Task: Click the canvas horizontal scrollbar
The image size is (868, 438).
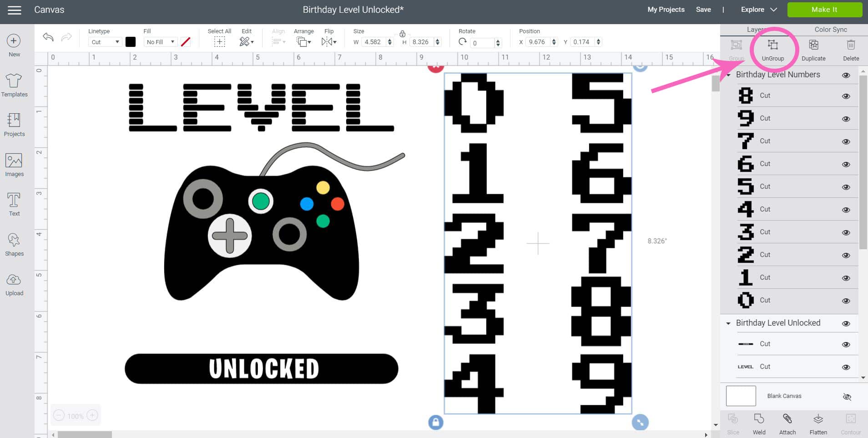Action: 85,435
